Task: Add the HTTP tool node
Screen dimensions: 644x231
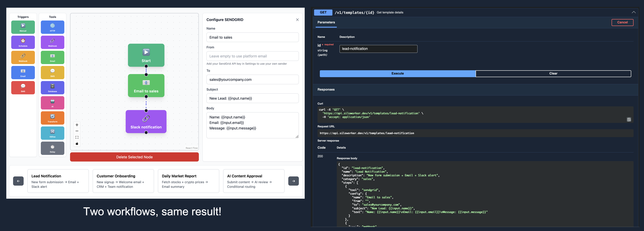Action: pyautogui.click(x=52, y=27)
